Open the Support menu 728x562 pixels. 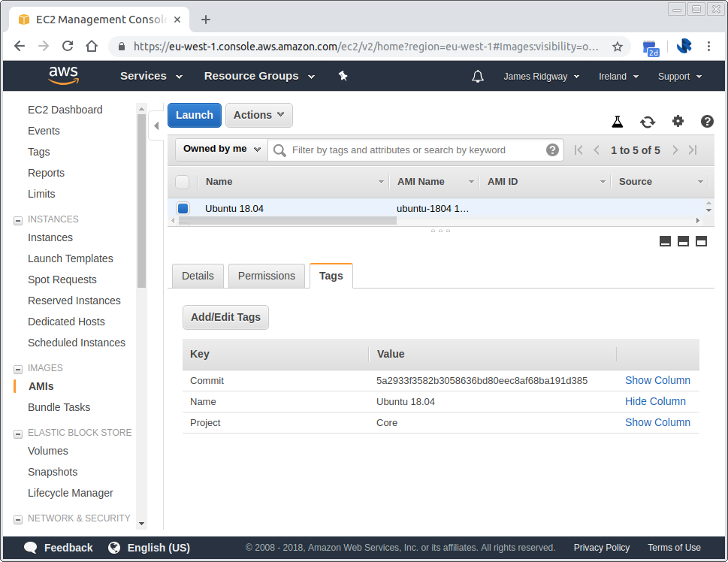(x=680, y=77)
